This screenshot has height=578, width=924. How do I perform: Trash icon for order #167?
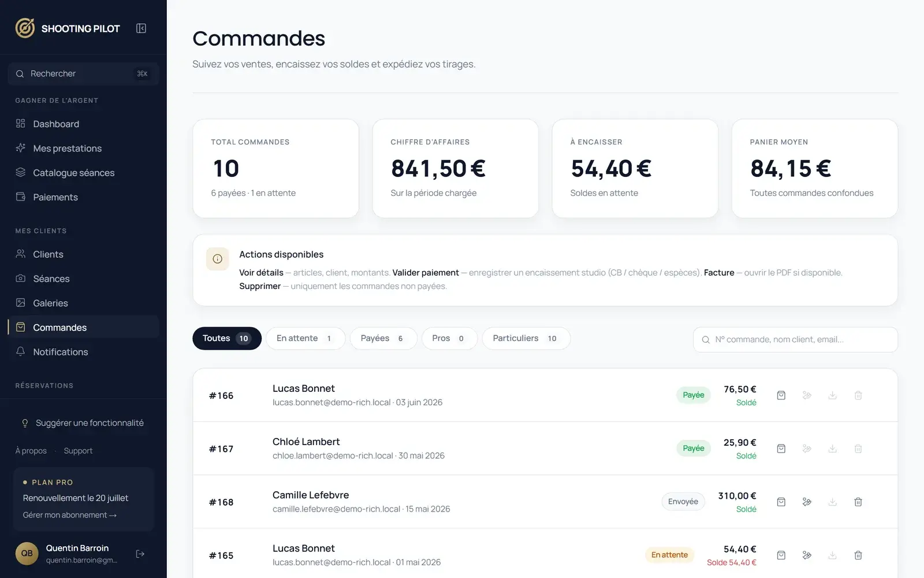click(x=858, y=449)
